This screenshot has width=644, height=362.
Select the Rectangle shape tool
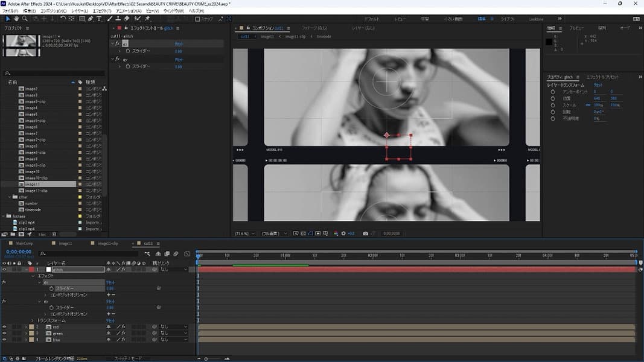(82, 19)
